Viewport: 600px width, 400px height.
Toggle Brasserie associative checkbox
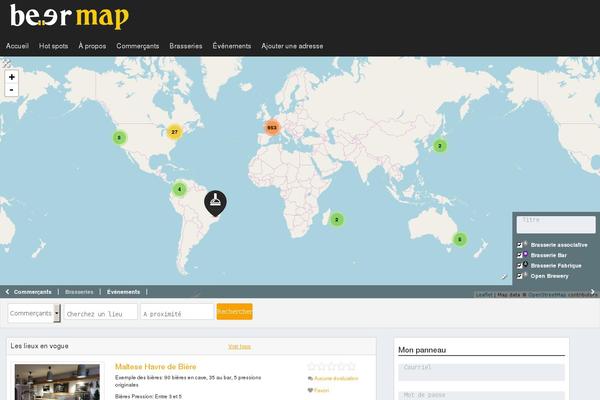point(520,245)
